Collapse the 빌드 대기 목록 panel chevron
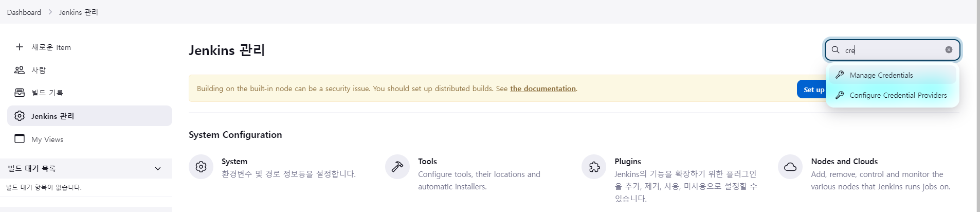The width and height of the screenshot is (980, 212). tap(158, 168)
